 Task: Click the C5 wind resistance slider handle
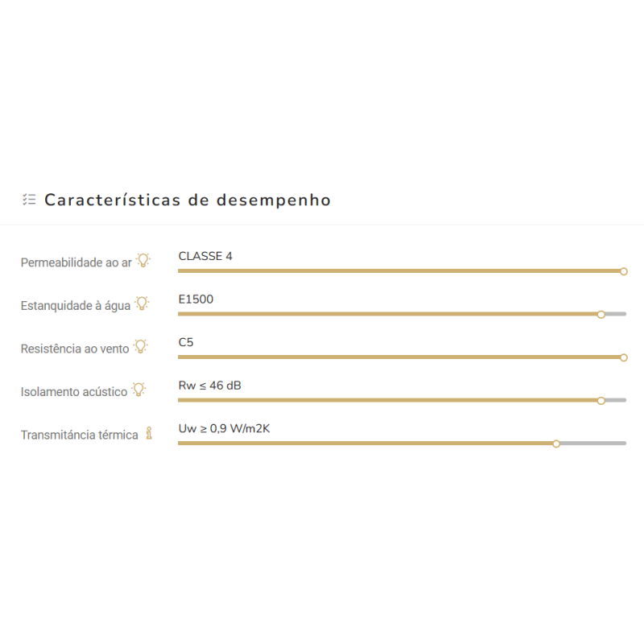[623, 357]
